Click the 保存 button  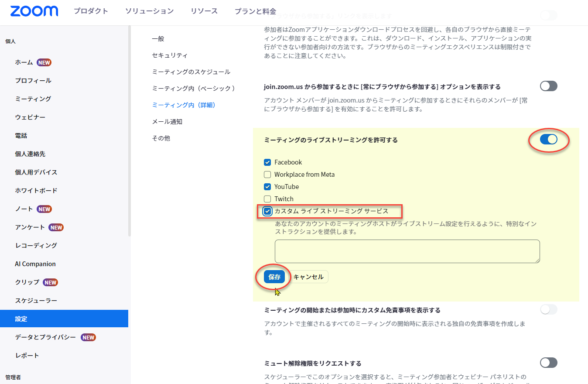pyautogui.click(x=274, y=277)
